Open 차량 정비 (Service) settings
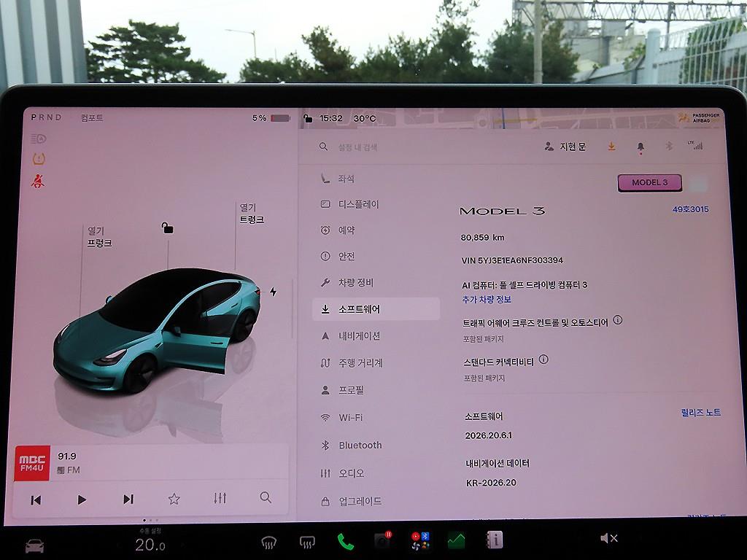747x560 pixels. 347,282
